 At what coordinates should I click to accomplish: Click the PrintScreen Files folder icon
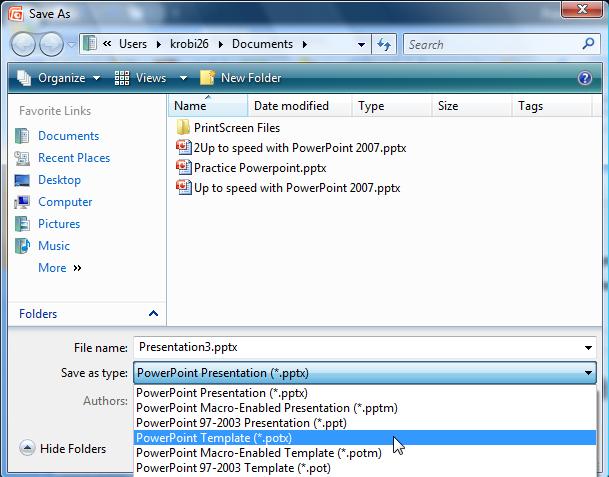tap(183, 127)
